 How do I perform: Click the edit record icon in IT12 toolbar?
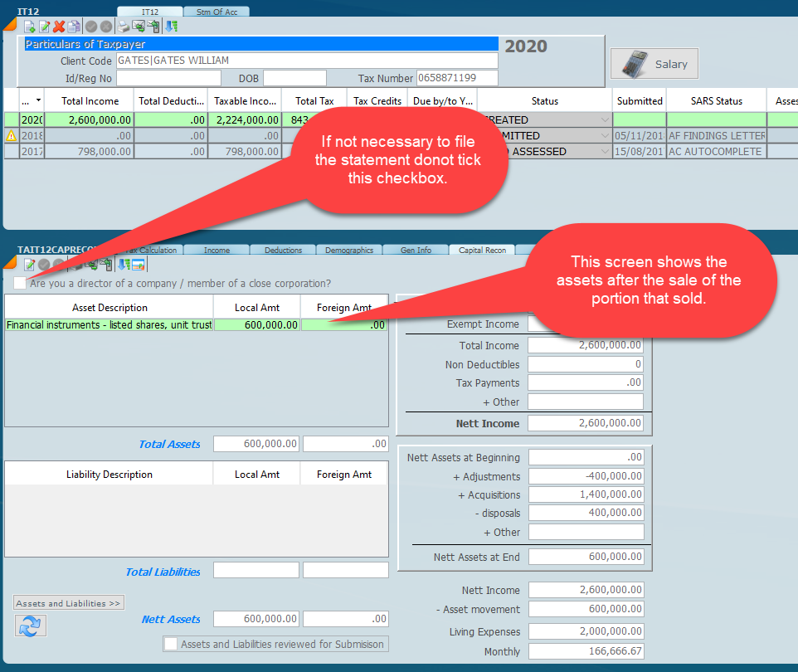click(x=44, y=27)
